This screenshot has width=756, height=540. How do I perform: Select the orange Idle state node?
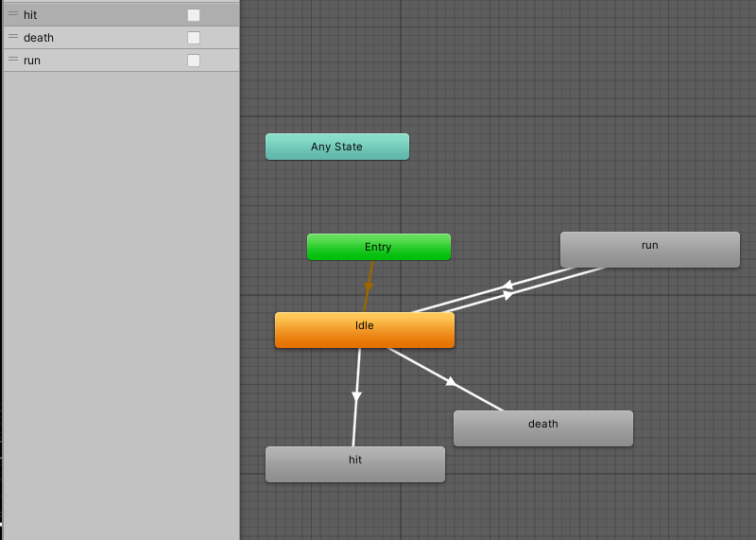(x=364, y=330)
